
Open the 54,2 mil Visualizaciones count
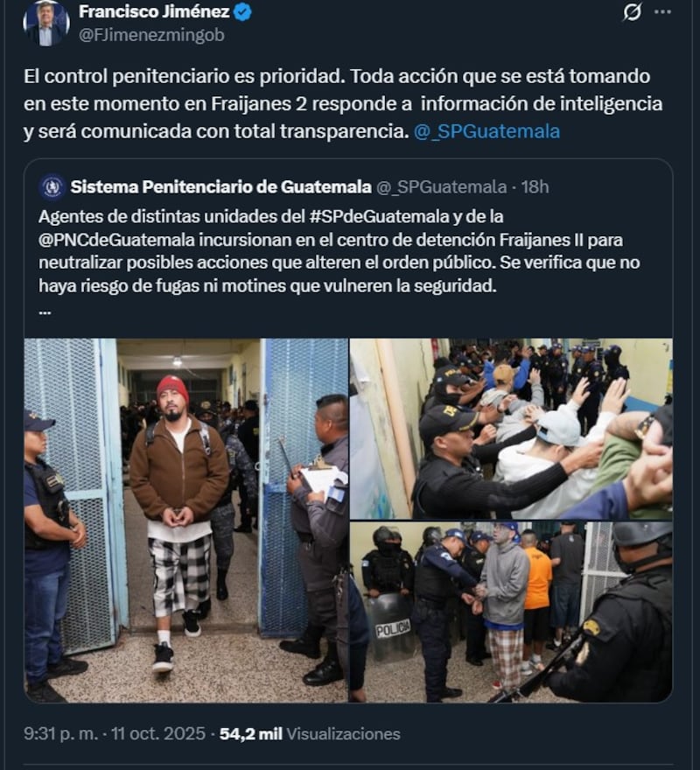[310, 733]
